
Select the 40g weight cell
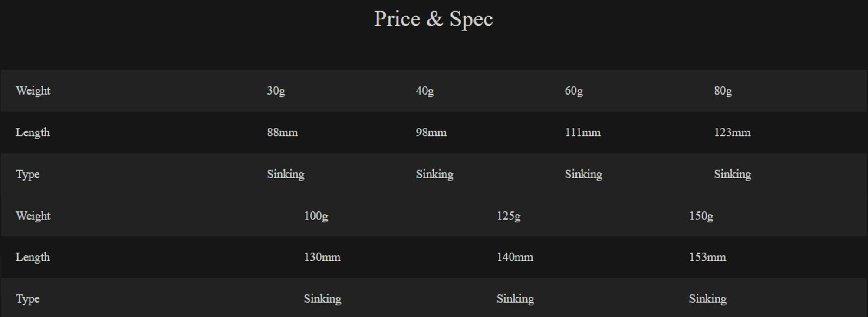[x=425, y=91]
